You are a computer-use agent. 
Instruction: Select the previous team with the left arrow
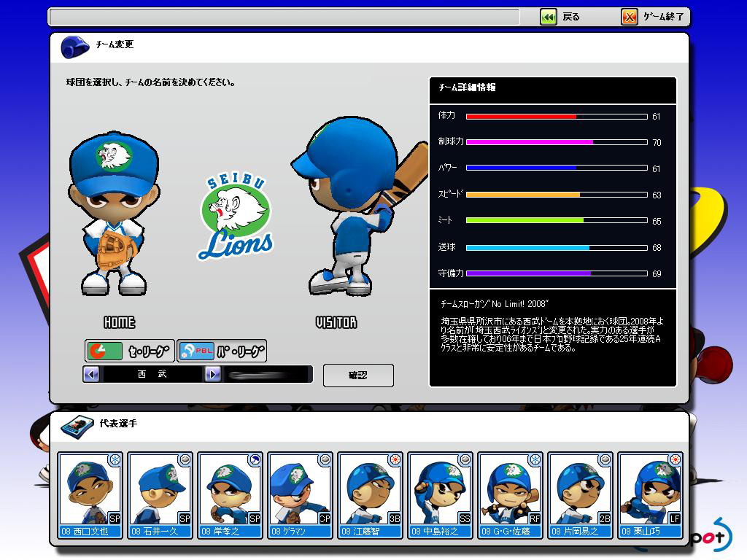point(91,374)
